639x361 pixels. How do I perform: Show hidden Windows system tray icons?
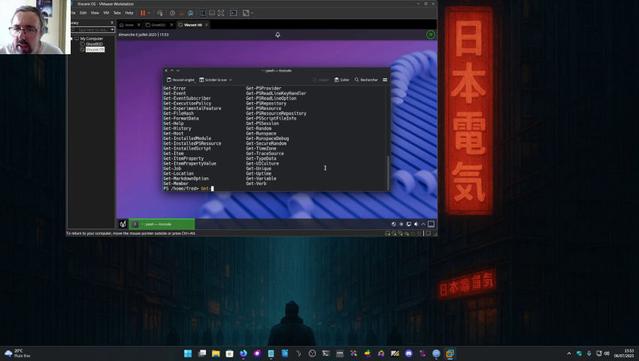(x=569, y=354)
